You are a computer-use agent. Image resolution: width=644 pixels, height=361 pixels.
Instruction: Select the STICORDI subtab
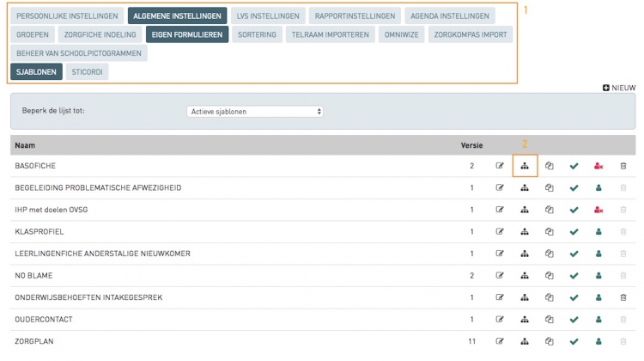coord(87,72)
